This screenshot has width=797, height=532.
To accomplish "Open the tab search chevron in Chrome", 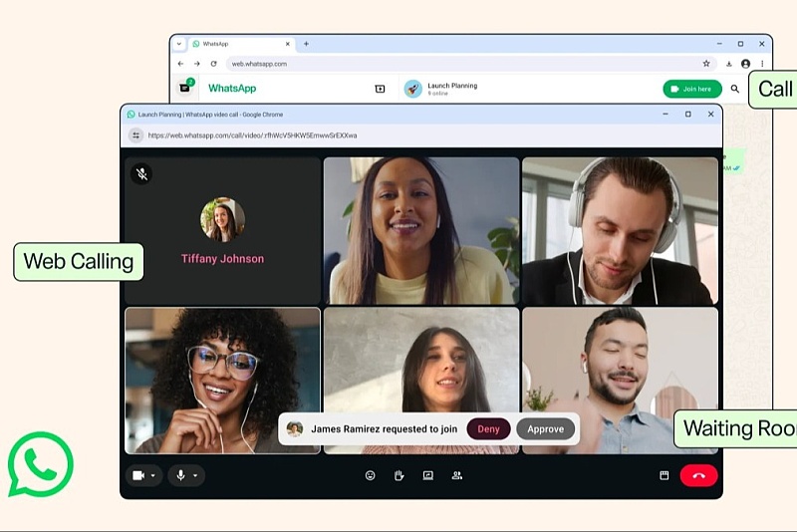I will (179, 44).
